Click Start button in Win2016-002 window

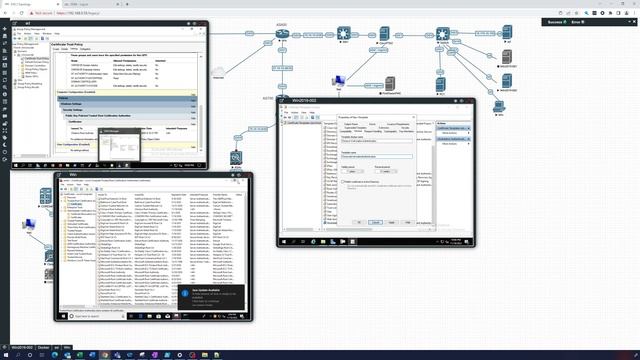(x=284, y=242)
